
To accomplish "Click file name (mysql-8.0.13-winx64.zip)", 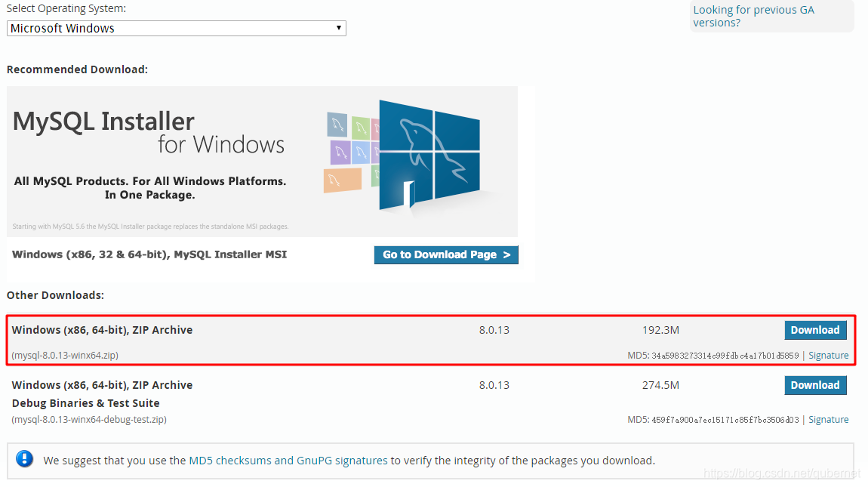I will point(65,355).
